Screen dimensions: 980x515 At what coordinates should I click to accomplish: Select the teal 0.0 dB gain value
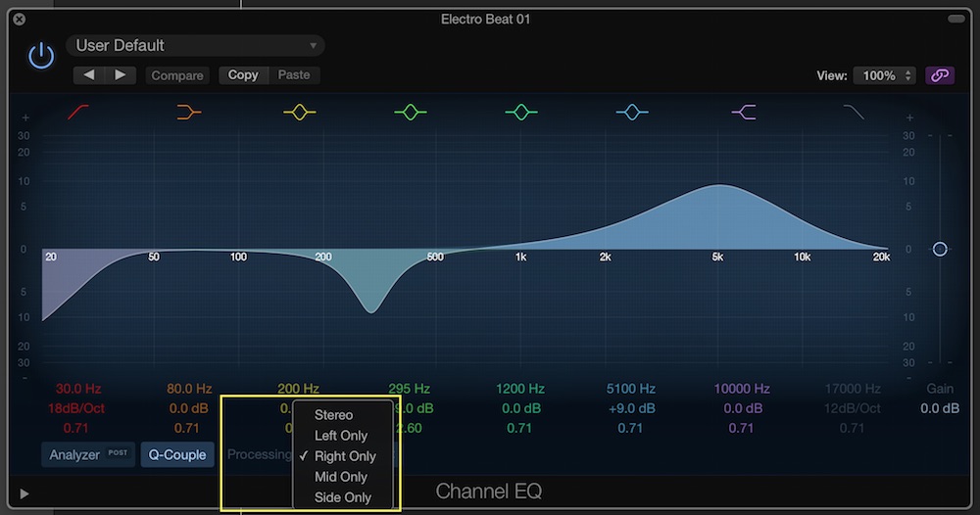pos(520,408)
